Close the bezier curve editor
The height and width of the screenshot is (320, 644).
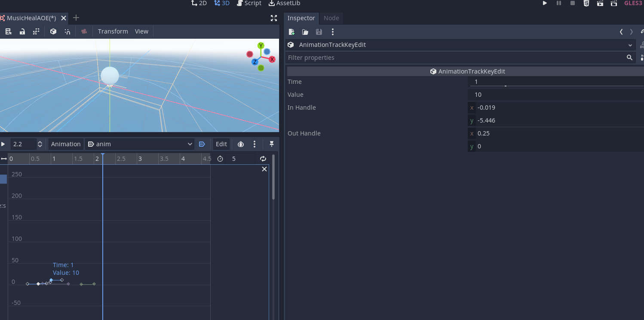(264, 169)
